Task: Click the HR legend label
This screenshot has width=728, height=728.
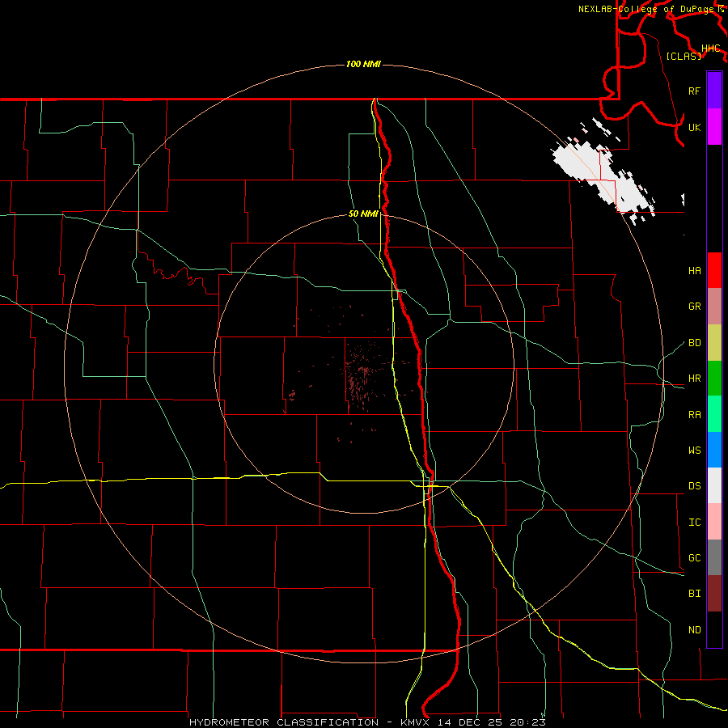Action: point(694,379)
